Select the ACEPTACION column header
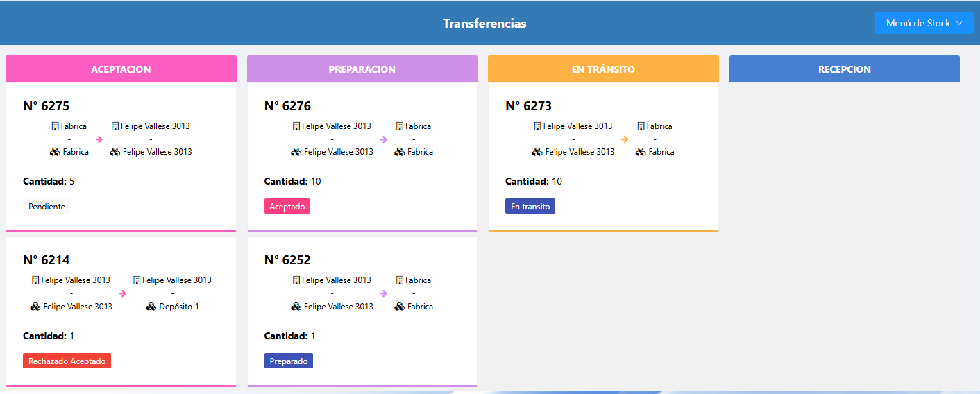This screenshot has width=980, height=394. click(121, 69)
